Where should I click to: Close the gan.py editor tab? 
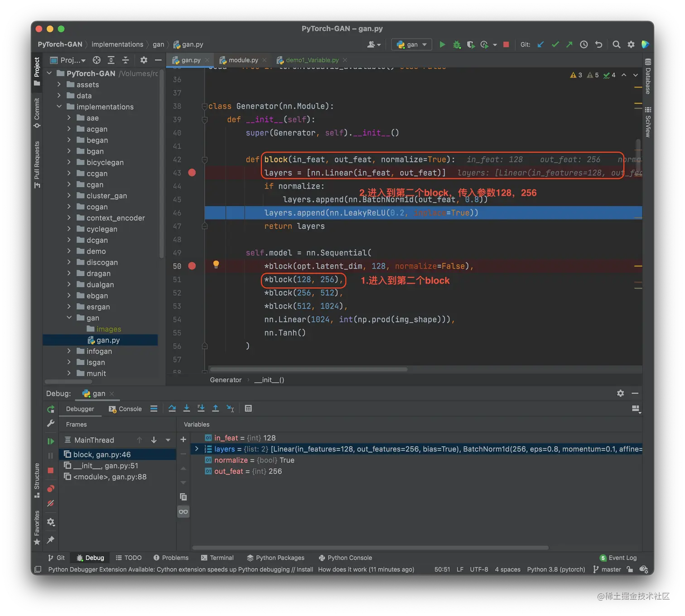tap(207, 60)
